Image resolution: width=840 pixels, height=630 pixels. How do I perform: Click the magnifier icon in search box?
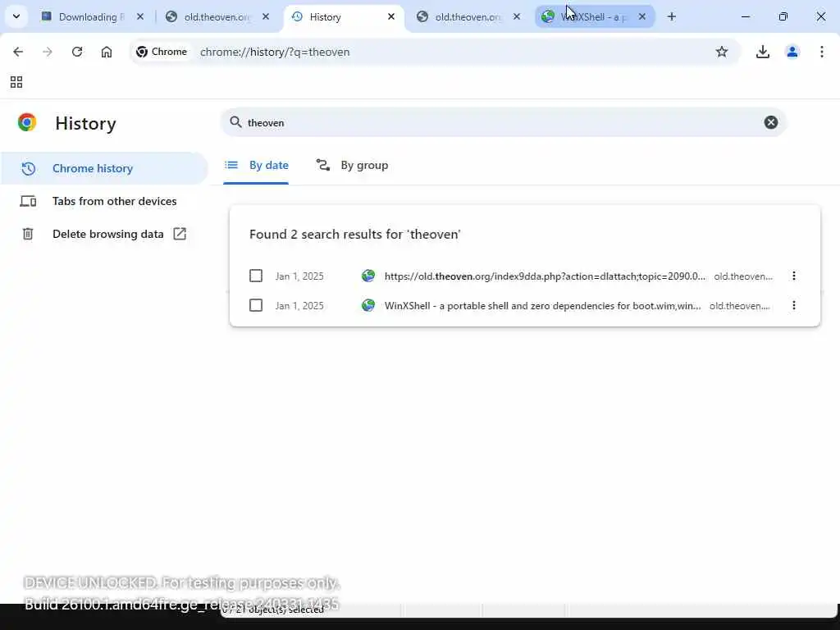(x=235, y=122)
